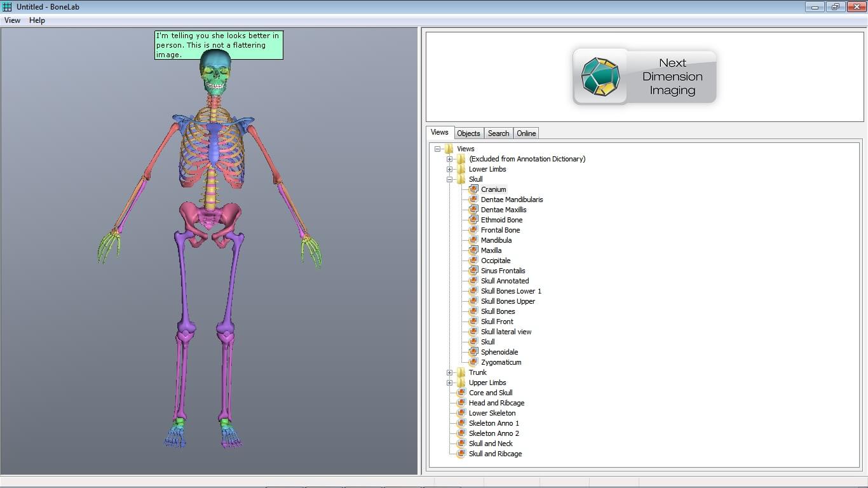Open the Online tab
868x488 pixels.
526,133
